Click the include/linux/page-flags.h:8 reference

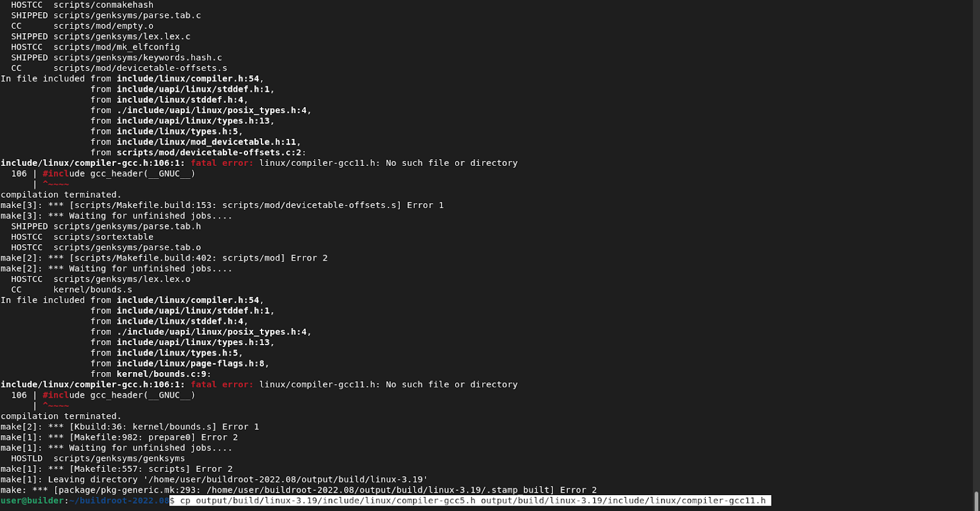[x=192, y=364]
